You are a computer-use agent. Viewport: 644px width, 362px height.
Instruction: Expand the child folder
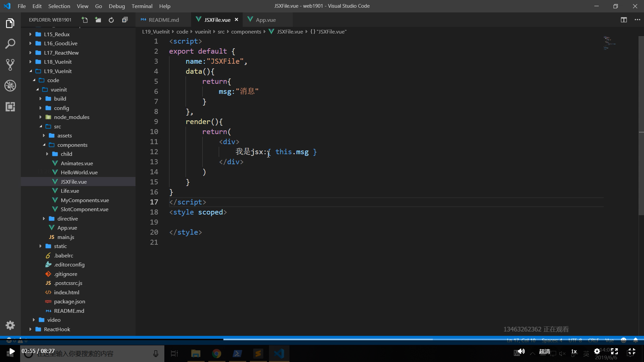point(47,154)
